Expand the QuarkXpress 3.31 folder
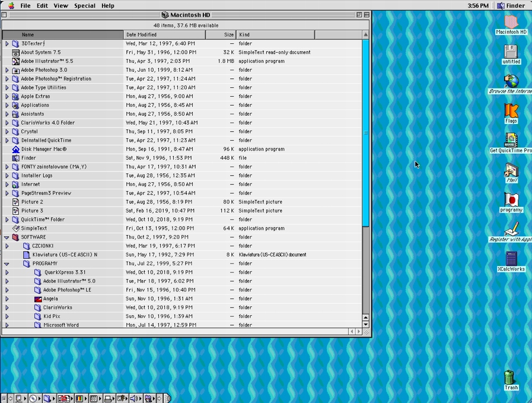The height and width of the screenshot is (403, 532). pyautogui.click(x=7, y=272)
